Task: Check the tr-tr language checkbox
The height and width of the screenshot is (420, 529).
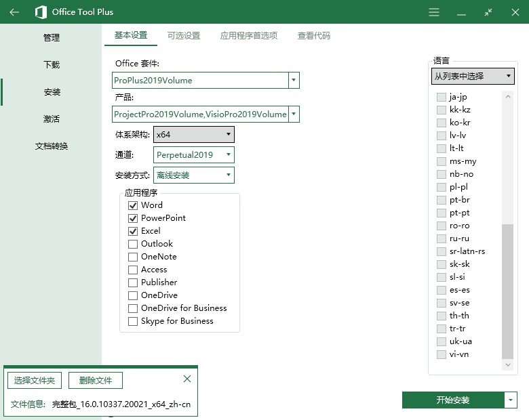Action: tap(442, 329)
